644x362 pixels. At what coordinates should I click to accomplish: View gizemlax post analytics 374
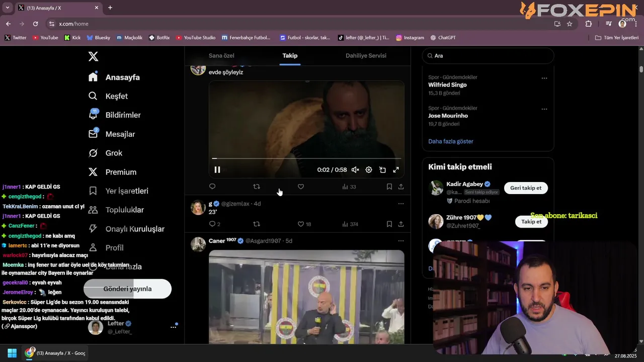tap(350, 224)
